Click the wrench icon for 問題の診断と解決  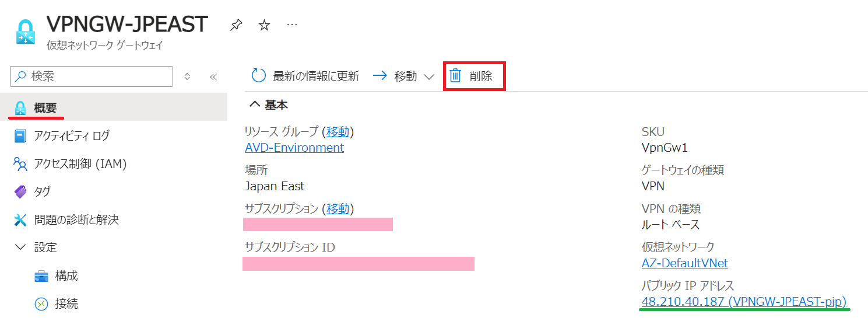(x=20, y=220)
